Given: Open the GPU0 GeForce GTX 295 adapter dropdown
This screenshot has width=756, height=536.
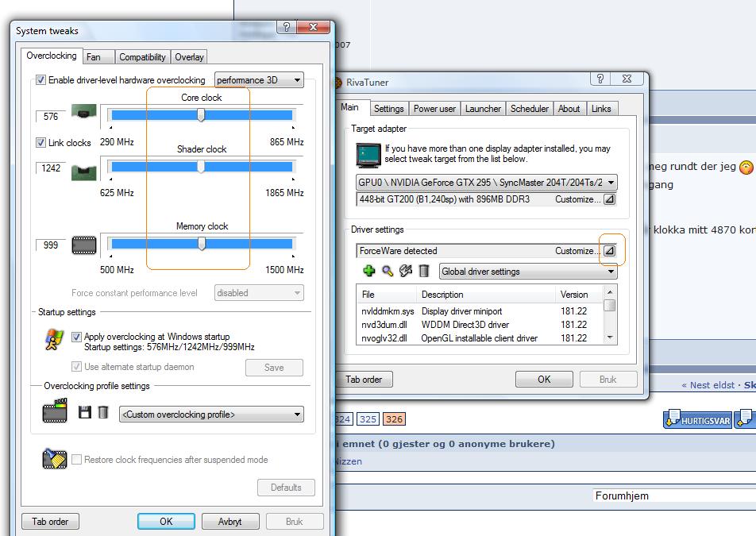Looking at the screenshot, I should (x=487, y=183).
